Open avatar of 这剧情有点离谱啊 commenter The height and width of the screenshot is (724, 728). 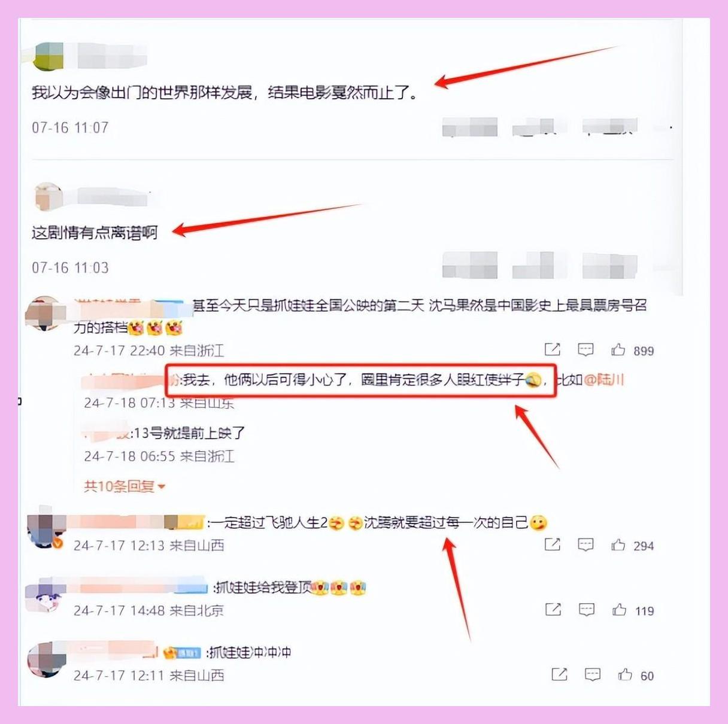click(x=48, y=197)
